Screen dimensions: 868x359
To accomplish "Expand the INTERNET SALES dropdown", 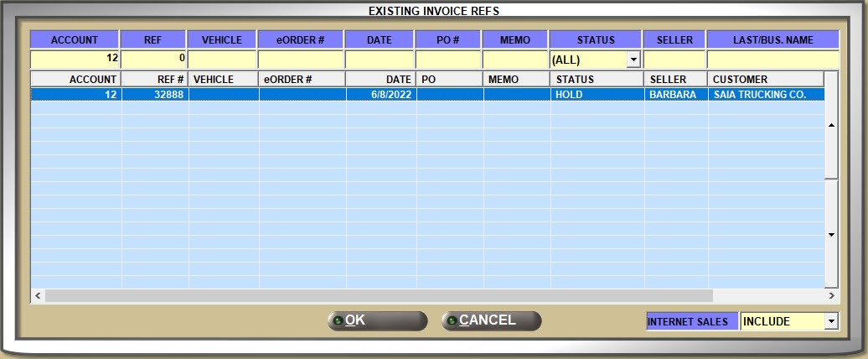I will (830, 321).
